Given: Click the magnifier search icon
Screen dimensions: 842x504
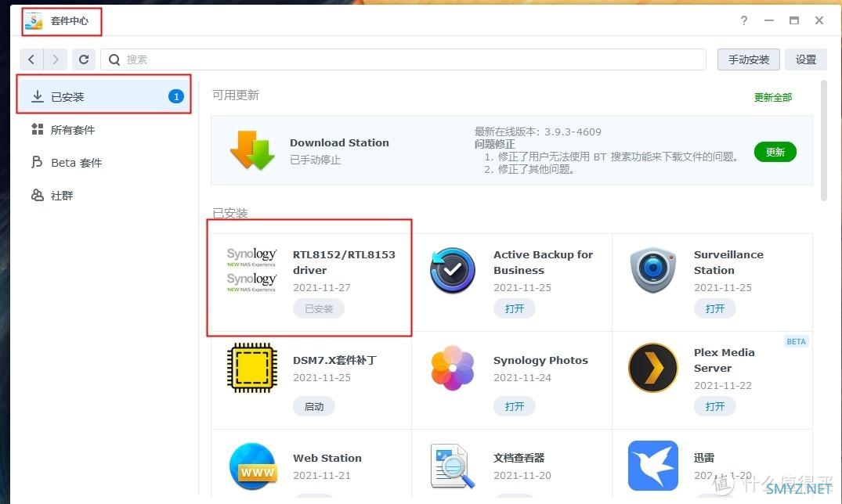Looking at the screenshot, I should click(x=114, y=59).
